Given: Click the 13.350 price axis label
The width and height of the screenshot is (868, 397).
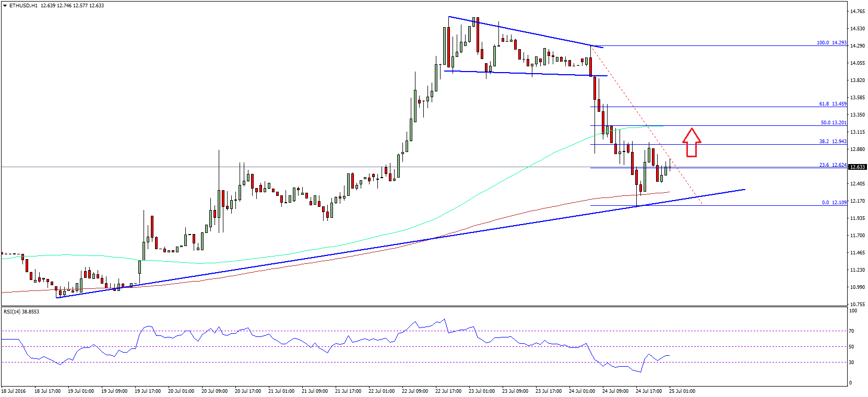Looking at the screenshot, I should tap(857, 115).
